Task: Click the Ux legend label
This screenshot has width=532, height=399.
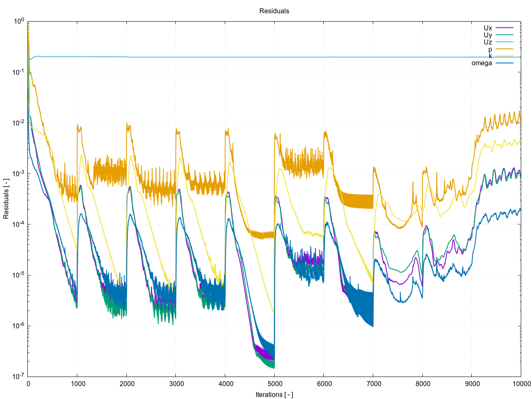Action: click(x=488, y=28)
